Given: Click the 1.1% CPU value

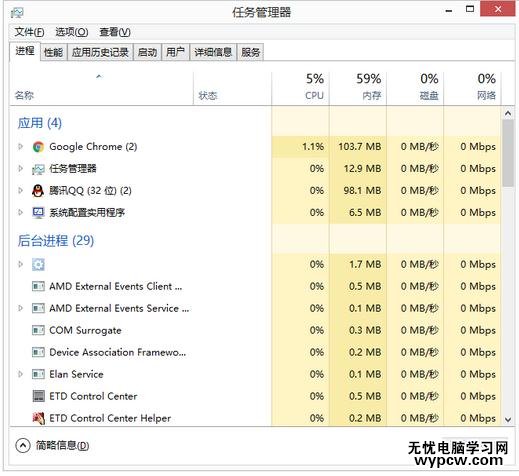Looking at the screenshot, I should pyautogui.click(x=313, y=147).
